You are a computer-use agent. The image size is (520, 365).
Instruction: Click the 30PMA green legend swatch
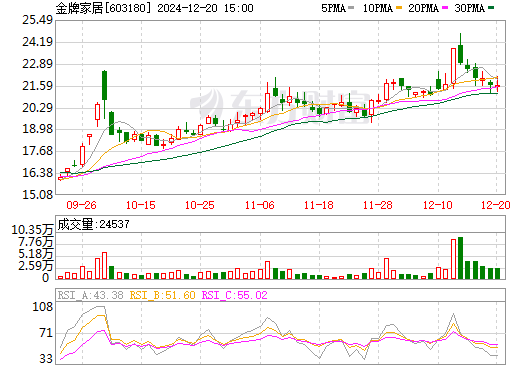click(x=491, y=8)
